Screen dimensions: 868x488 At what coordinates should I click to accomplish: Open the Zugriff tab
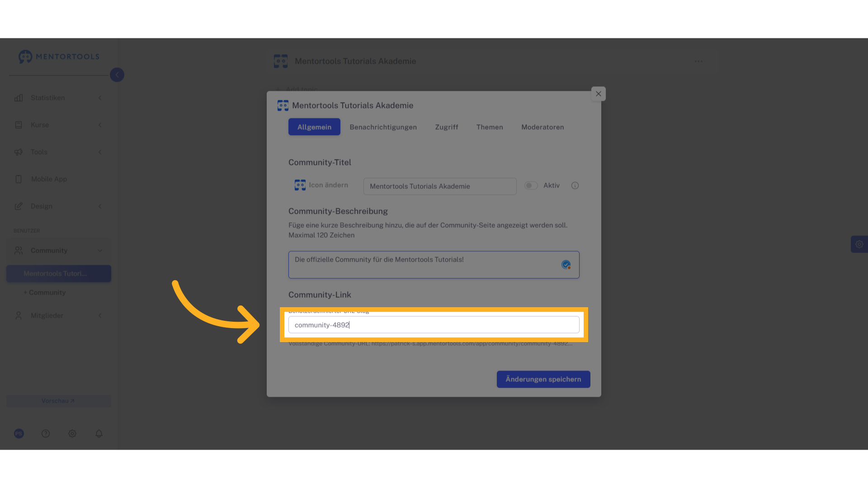[x=447, y=127]
